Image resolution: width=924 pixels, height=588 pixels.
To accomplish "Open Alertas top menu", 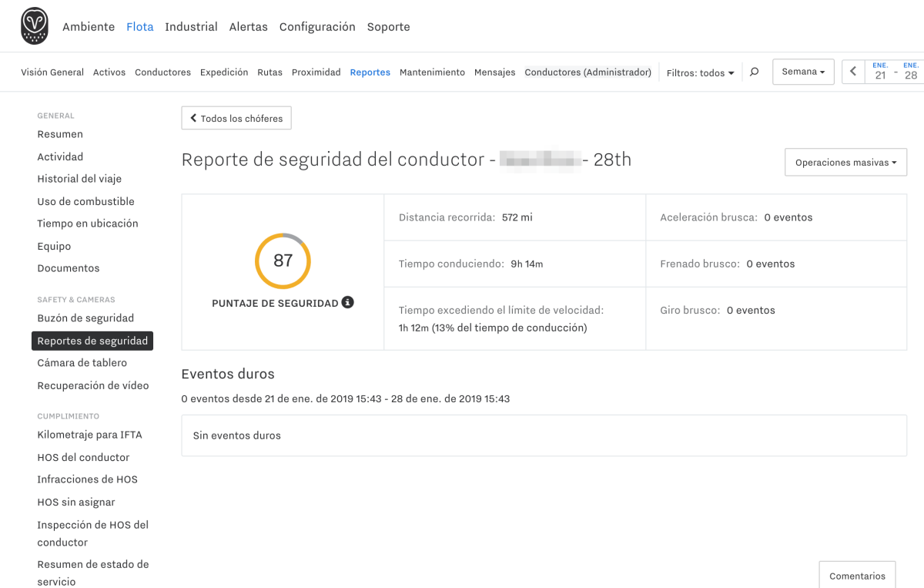I will point(248,26).
